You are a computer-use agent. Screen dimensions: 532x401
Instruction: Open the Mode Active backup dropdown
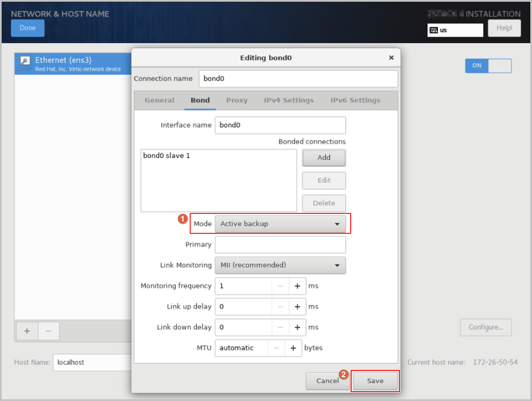(280, 224)
